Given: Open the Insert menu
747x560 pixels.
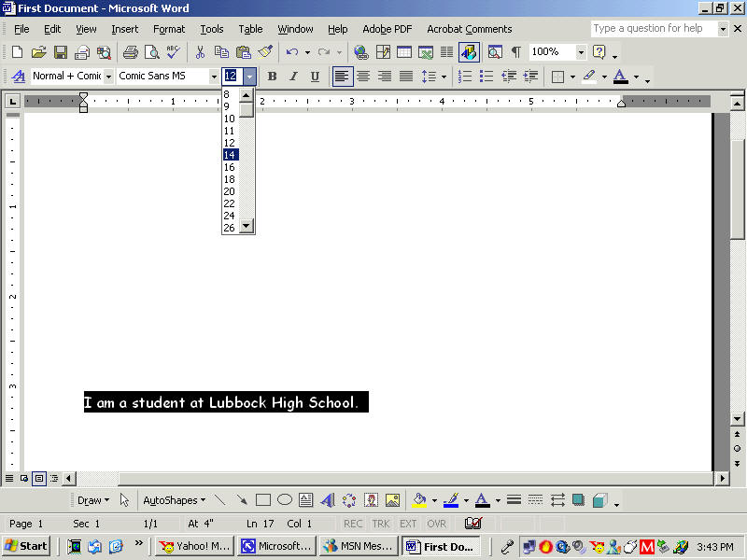Looking at the screenshot, I should [x=125, y=29].
